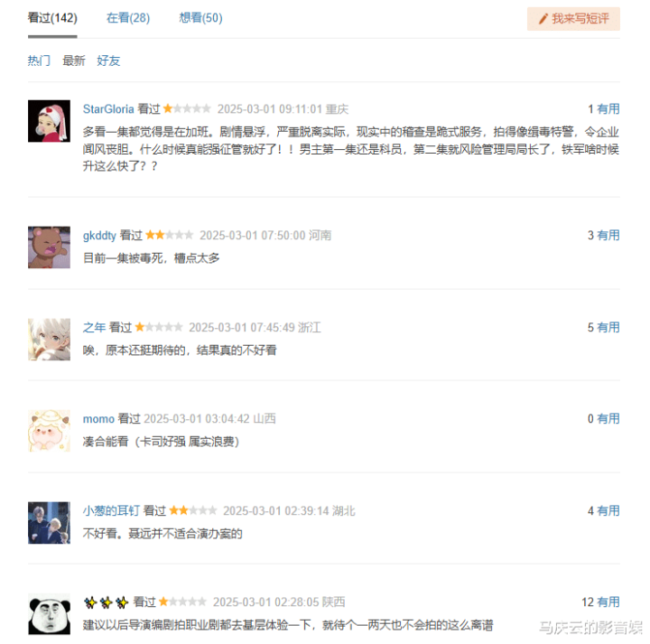This screenshot has width=650, height=644.
Task: Visit StarGloria's user profile link
Action: 108,109
